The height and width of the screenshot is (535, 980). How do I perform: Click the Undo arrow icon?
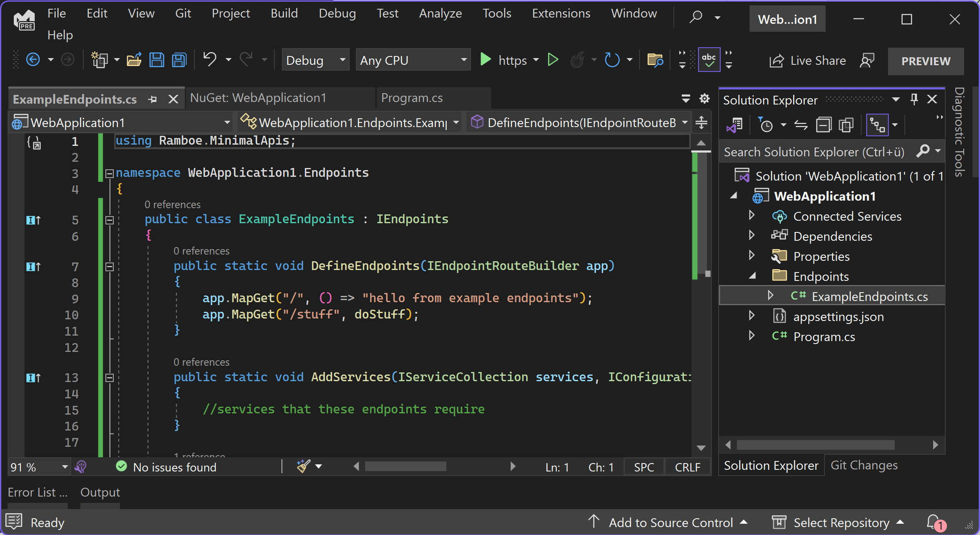[x=210, y=59]
